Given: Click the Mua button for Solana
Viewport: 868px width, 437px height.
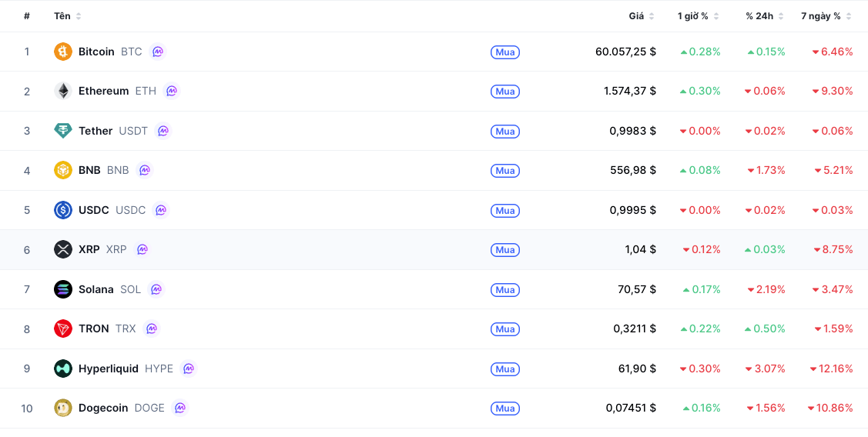Looking at the screenshot, I should tap(505, 289).
